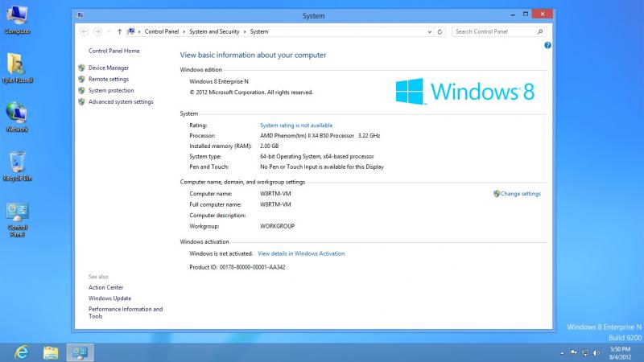The image size is (644, 362).
Task: Open the volume speaker tray icon
Action: 597,352
